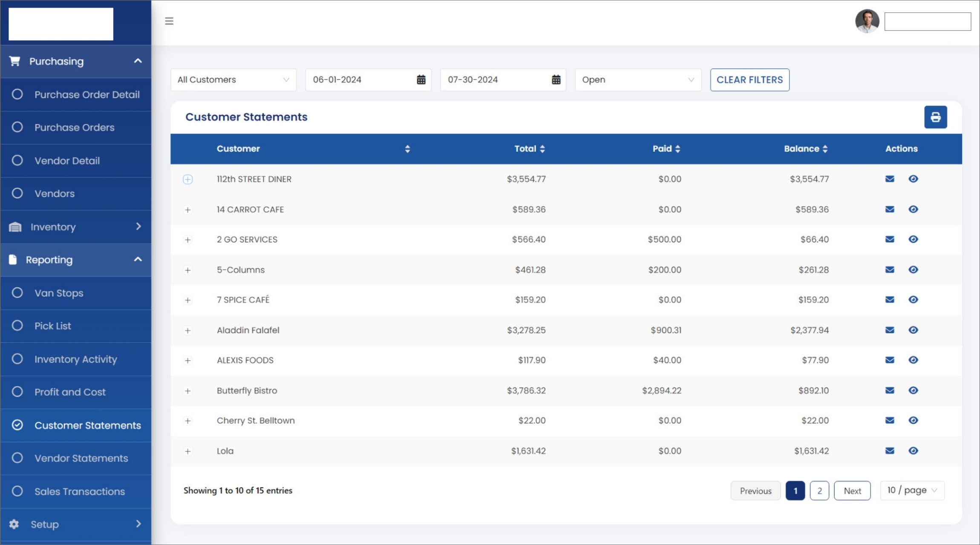980x545 pixels.
Task: Email statement to ALEXIS FOODS
Action: (x=890, y=360)
